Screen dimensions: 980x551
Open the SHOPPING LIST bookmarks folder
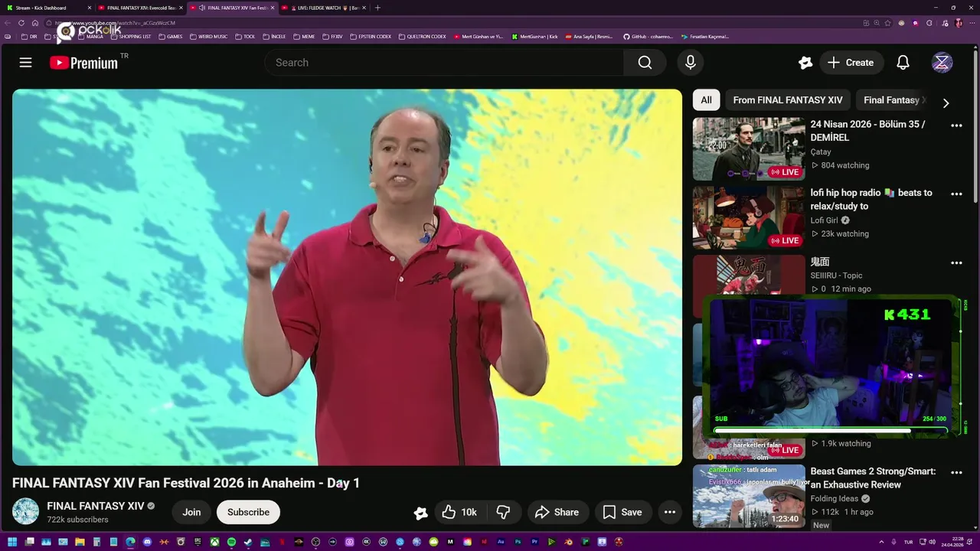pos(130,37)
